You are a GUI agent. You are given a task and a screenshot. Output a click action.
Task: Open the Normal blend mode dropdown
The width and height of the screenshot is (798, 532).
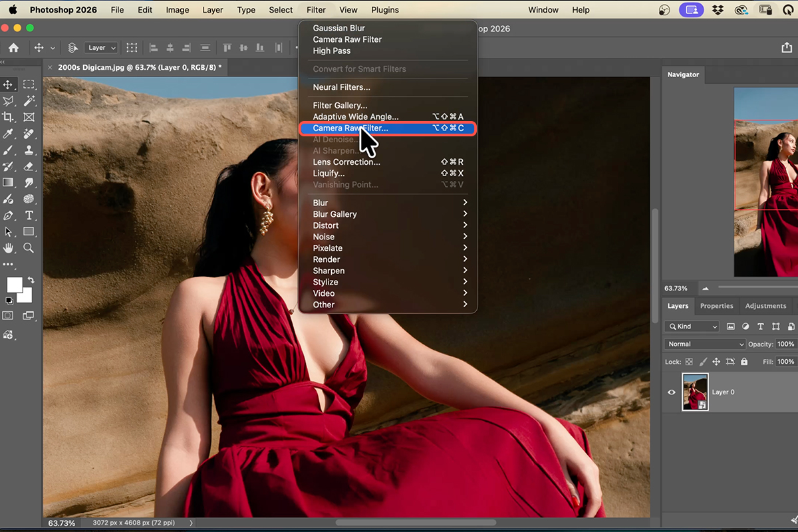[x=705, y=344]
